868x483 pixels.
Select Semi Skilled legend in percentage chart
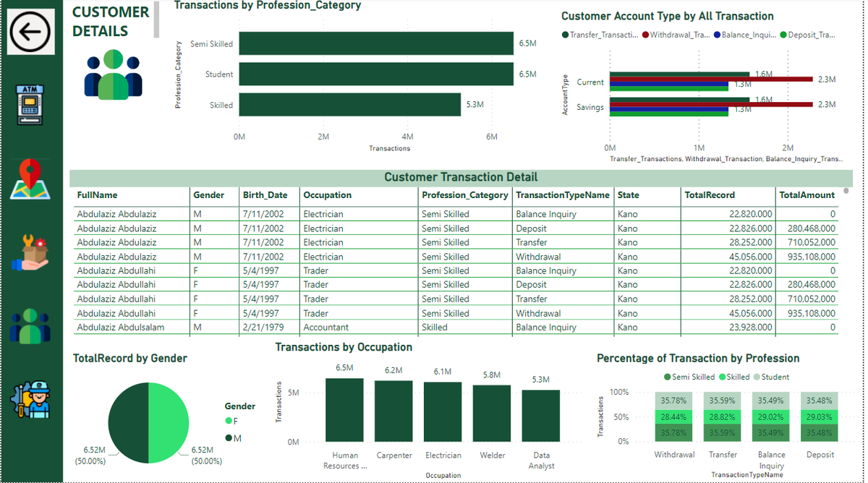tap(689, 377)
